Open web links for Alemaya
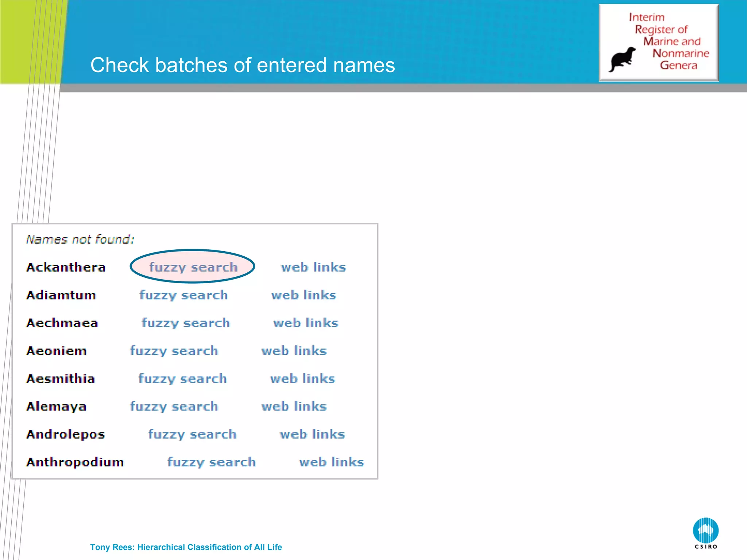 294,406
